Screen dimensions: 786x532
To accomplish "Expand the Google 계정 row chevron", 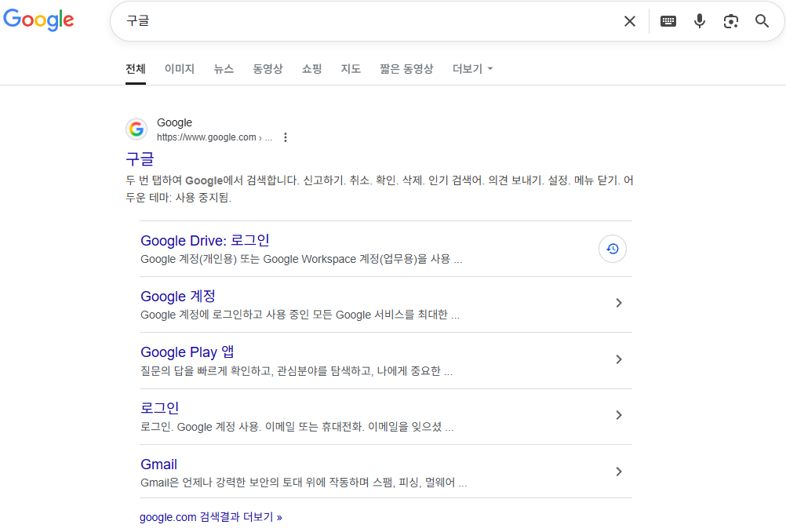I will (x=619, y=303).
